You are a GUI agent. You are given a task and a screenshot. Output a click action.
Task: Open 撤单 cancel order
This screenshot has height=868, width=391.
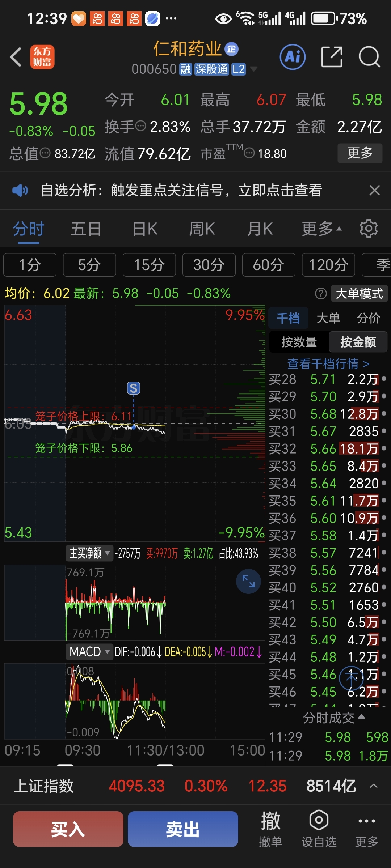pyautogui.click(x=270, y=829)
